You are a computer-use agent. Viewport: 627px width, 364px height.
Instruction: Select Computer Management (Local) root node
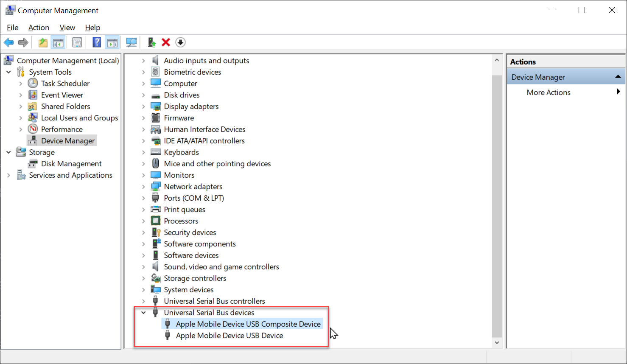(x=68, y=61)
